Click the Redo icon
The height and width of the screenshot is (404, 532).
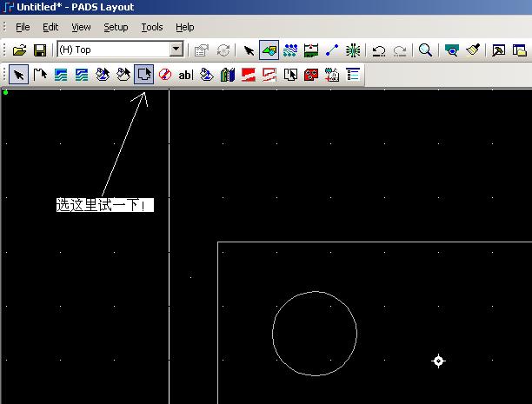[400, 50]
